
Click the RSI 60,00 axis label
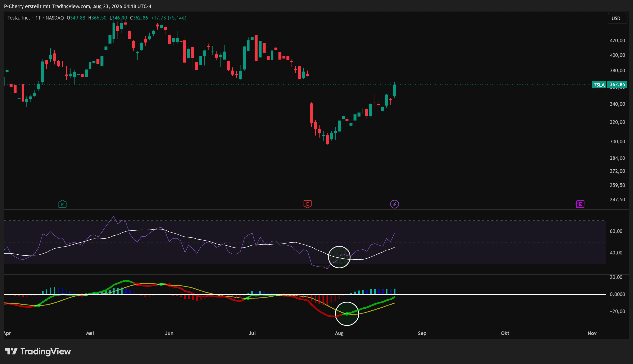[x=616, y=231]
